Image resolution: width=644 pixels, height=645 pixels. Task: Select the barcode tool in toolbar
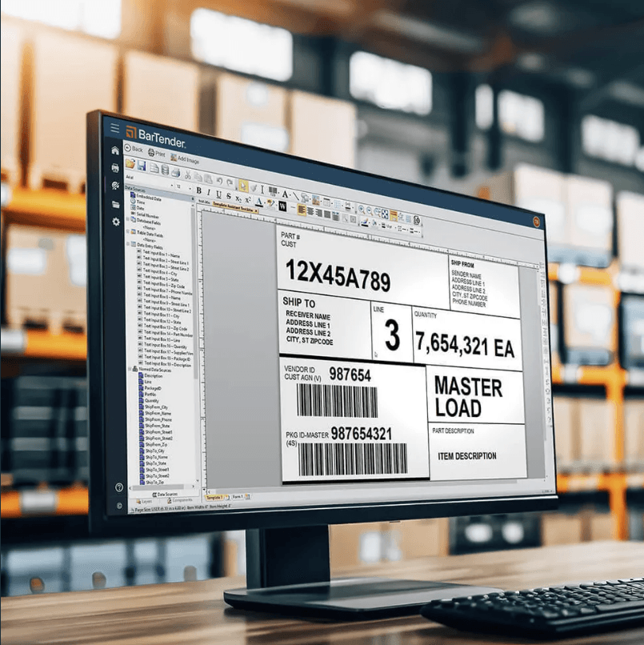point(273,190)
